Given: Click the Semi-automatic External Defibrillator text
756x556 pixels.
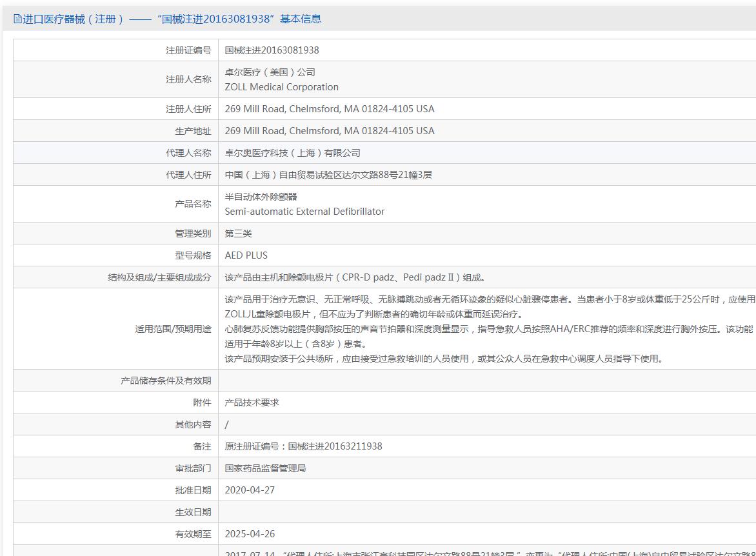Looking at the screenshot, I should point(304,212).
